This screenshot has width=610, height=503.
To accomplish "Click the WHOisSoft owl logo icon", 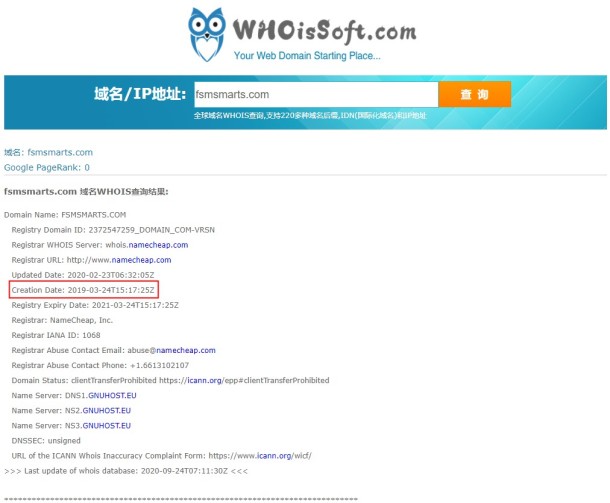I will (x=207, y=34).
